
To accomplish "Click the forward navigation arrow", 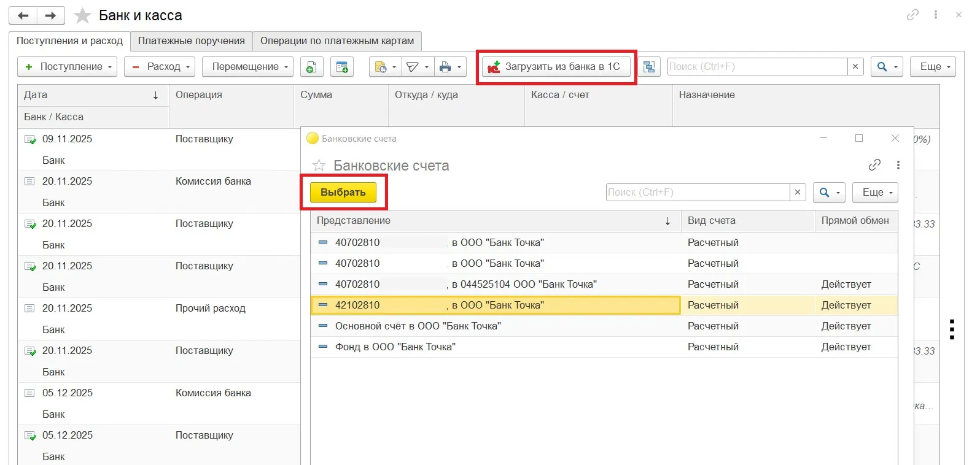I will [51, 16].
